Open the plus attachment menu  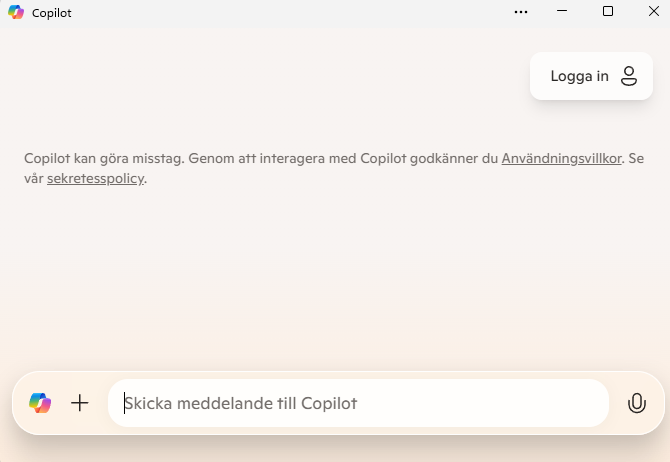[79, 403]
